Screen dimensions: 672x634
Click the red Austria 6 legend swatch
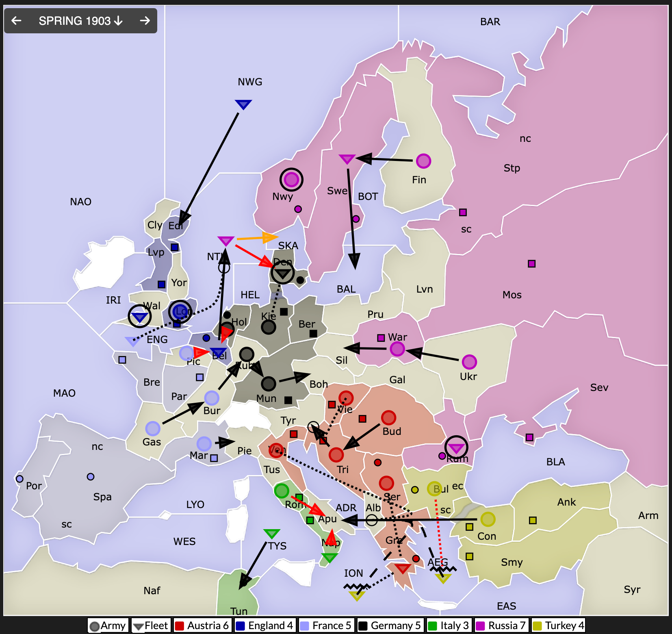pos(180,626)
